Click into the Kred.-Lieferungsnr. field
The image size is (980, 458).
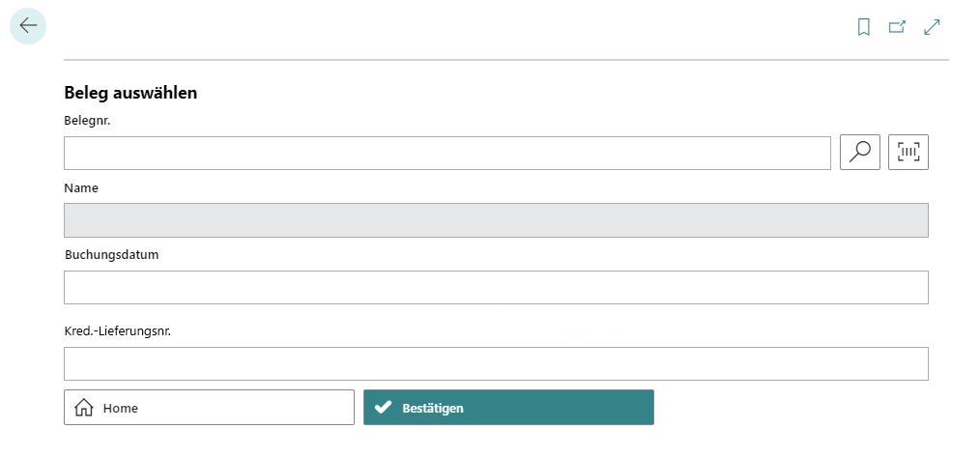(496, 363)
